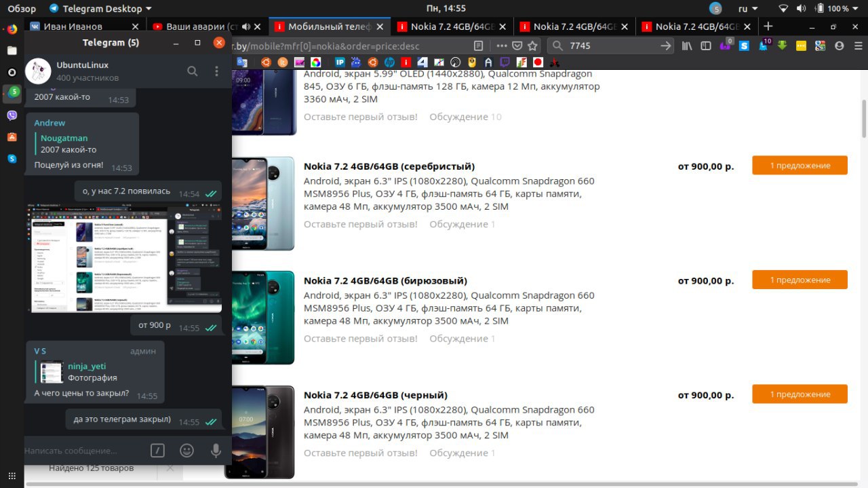This screenshot has width=868, height=488.
Task: Open the Firefox Library button
Action: 687,46
